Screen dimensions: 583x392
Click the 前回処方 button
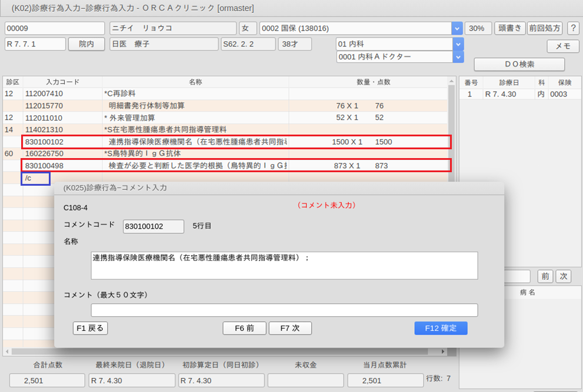click(x=544, y=28)
